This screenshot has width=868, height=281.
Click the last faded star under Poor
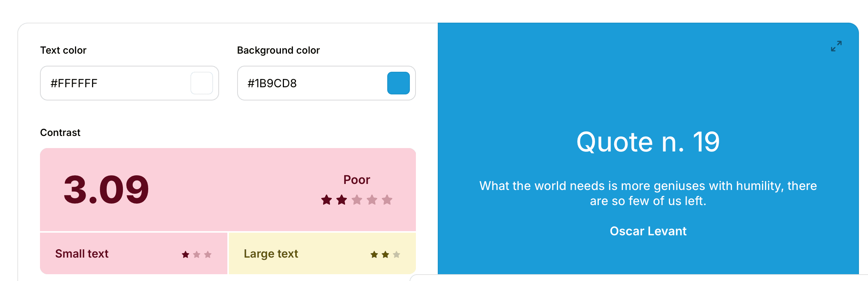click(x=387, y=200)
